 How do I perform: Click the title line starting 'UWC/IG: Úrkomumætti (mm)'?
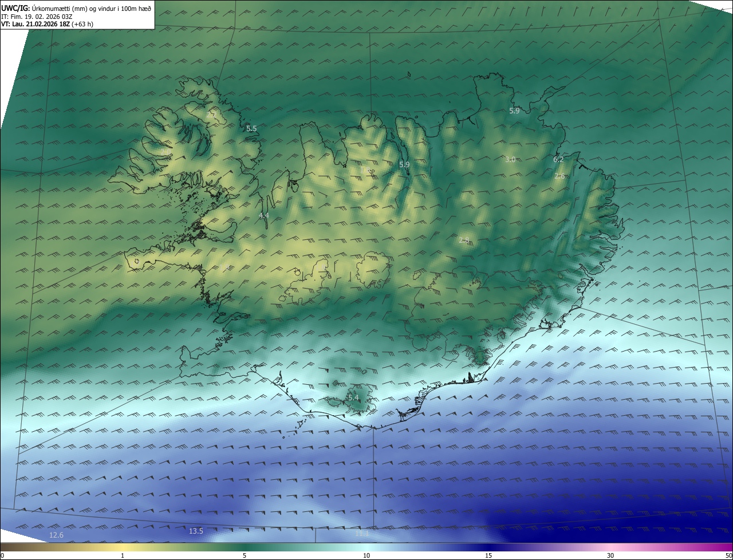click(76, 9)
